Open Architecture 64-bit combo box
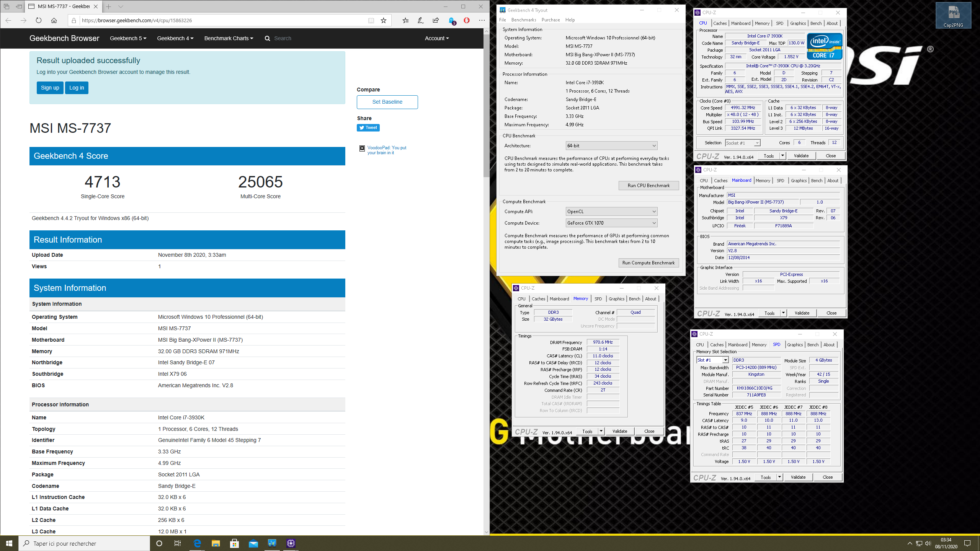 (611, 146)
